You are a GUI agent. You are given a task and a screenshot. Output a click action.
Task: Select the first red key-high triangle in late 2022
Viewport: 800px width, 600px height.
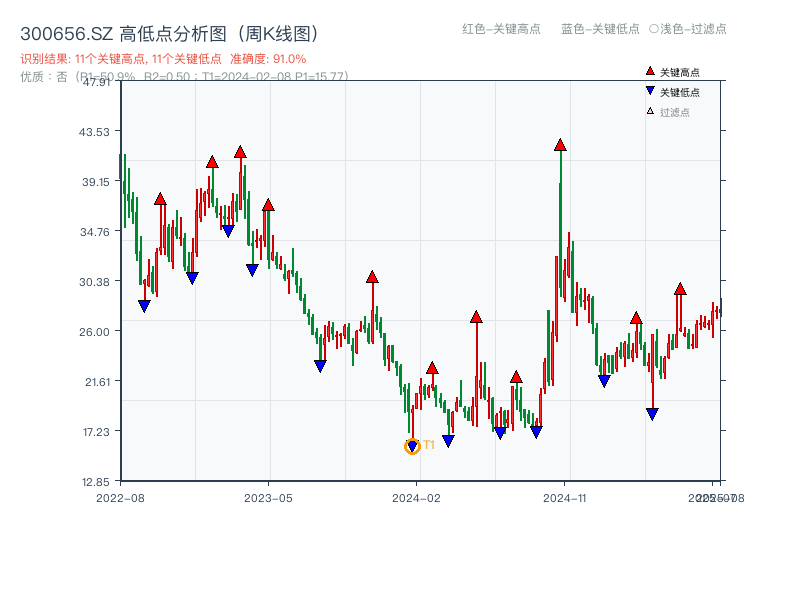(x=160, y=199)
